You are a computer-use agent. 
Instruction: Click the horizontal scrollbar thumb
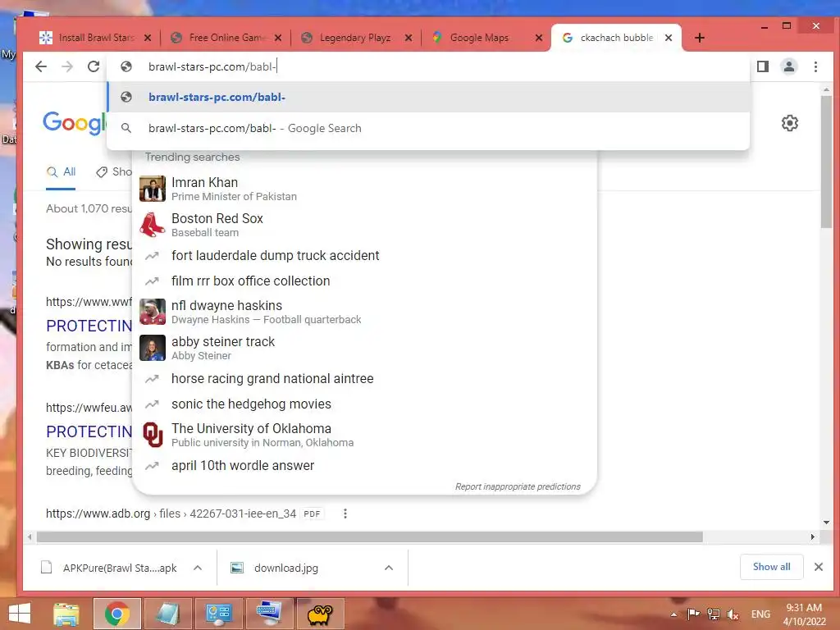[370, 536]
